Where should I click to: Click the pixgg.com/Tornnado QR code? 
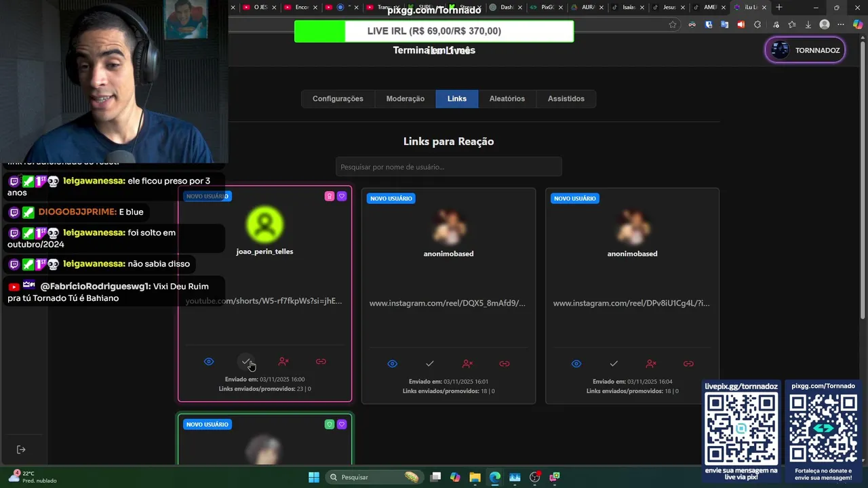pyautogui.click(x=823, y=428)
